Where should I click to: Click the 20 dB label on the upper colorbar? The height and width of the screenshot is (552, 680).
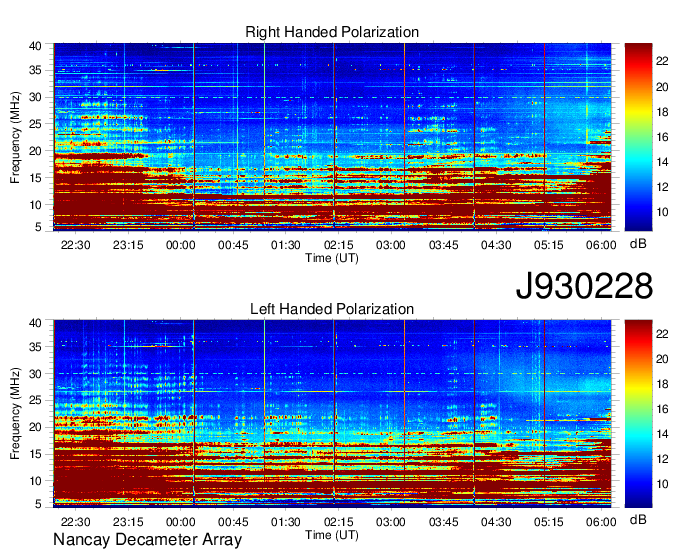pos(662,87)
